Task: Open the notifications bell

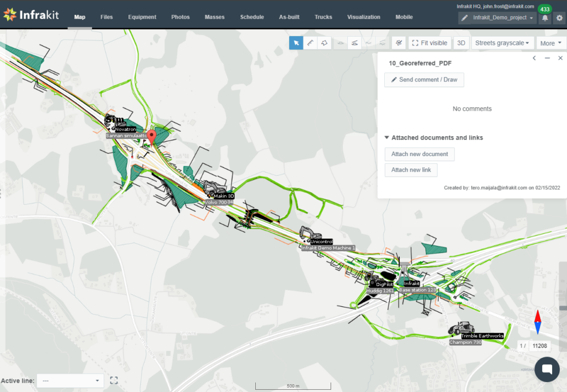Action: click(x=545, y=18)
